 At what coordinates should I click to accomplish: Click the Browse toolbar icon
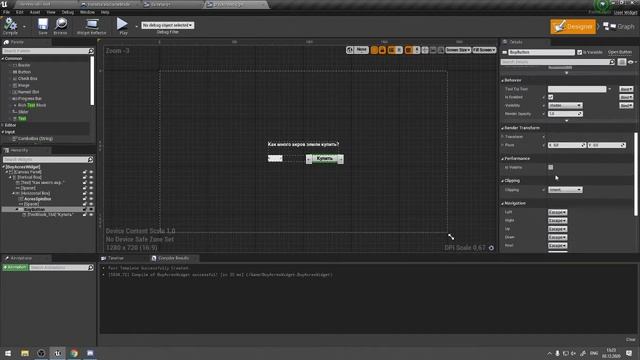[x=60, y=26]
